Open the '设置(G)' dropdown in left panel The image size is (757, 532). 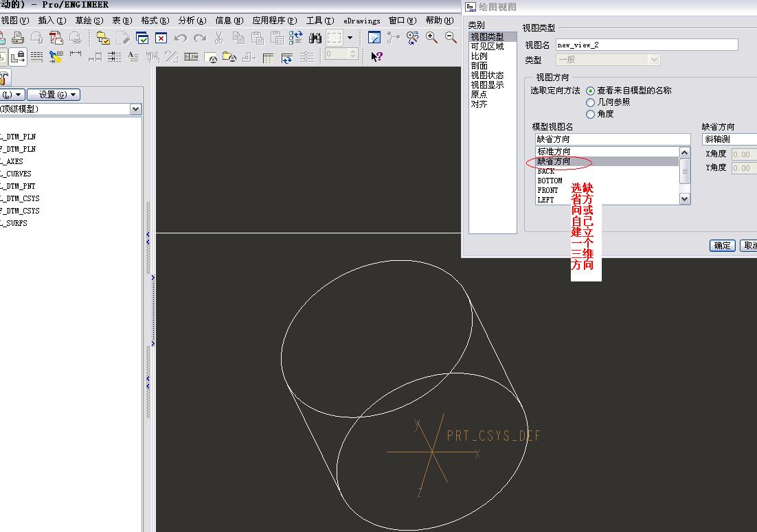[x=54, y=95]
